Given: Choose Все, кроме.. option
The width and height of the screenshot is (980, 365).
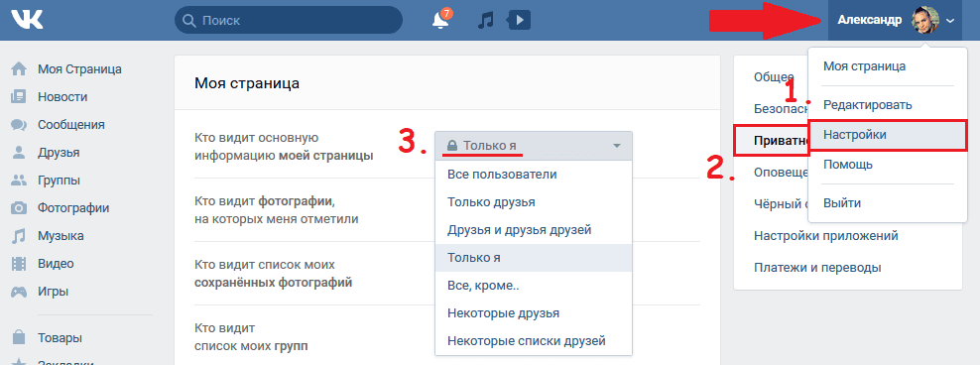Looking at the screenshot, I should click(x=533, y=286).
